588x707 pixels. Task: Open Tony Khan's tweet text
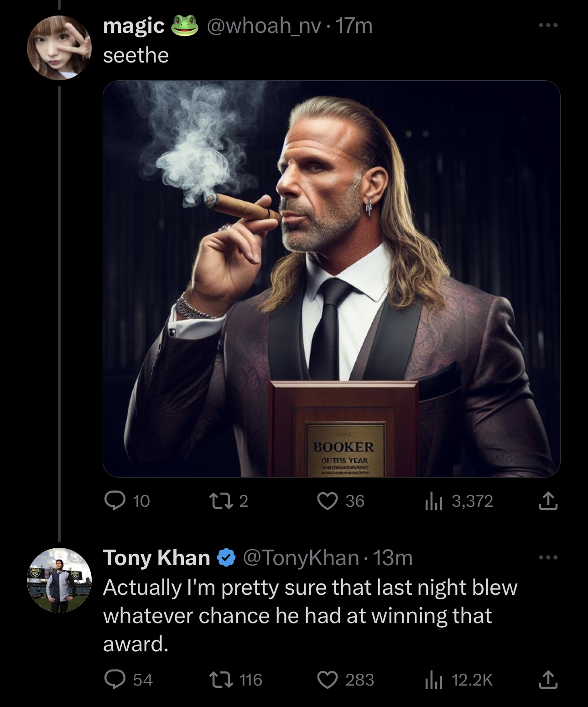coord(310,615)
